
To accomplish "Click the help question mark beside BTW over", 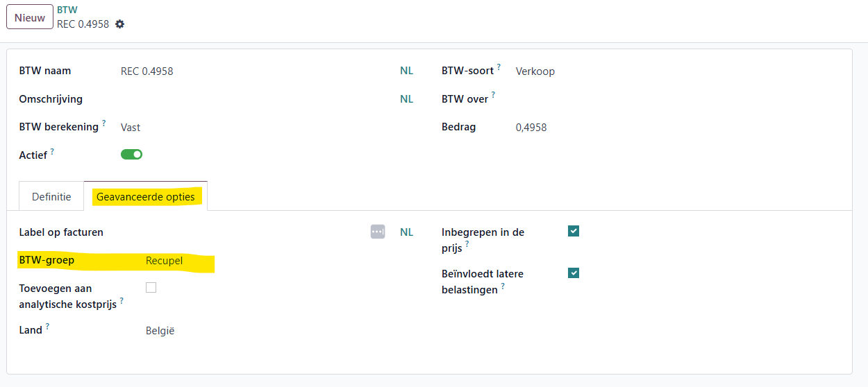I will point(494,95).
